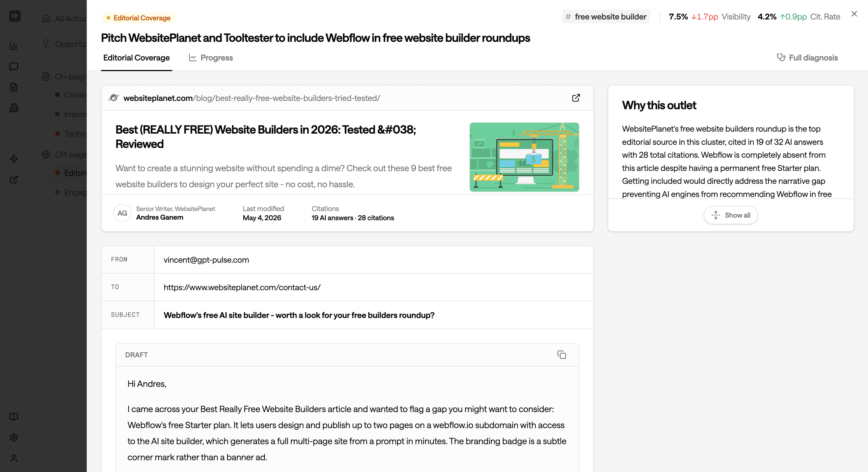Click the Why this outlet heading
Image resolution: width=868 pixels, height=472 pixels.
pyautogui.click(x=659, y=105)
